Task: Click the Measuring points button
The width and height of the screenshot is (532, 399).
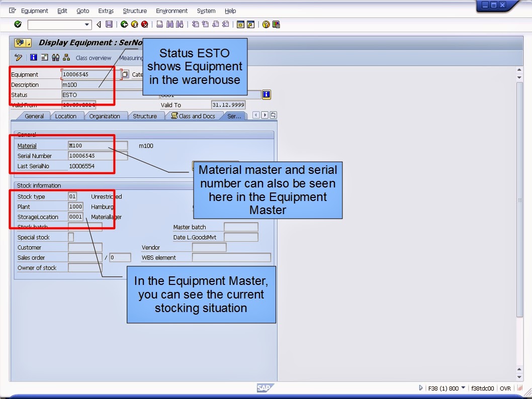Action: point(130,57)
